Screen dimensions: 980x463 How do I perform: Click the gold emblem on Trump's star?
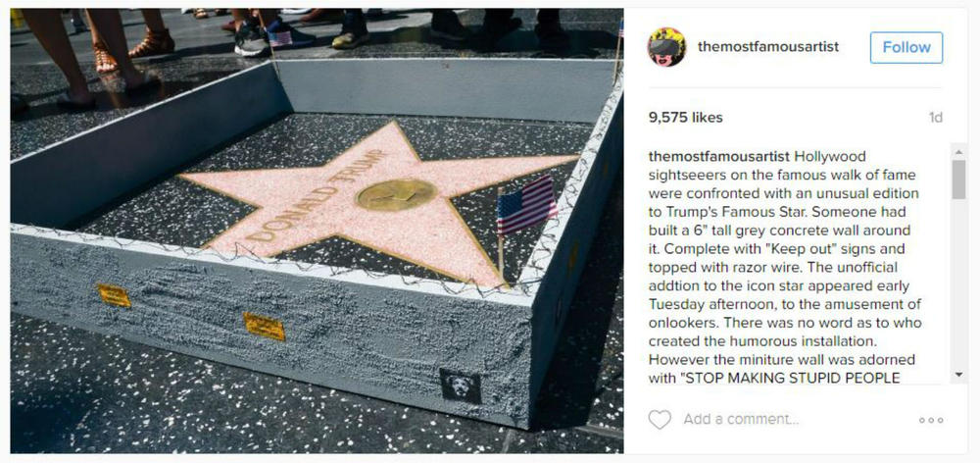coord(396,194)
